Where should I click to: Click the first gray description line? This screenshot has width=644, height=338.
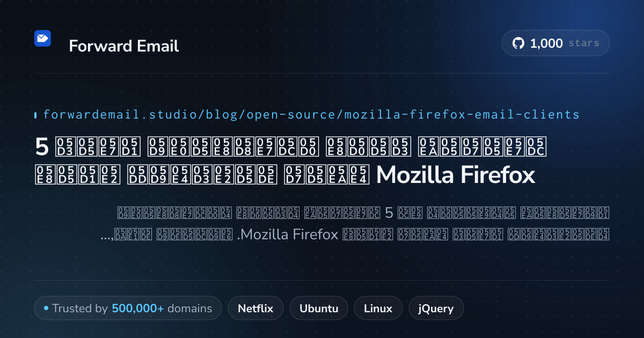[x=363, y=212]
